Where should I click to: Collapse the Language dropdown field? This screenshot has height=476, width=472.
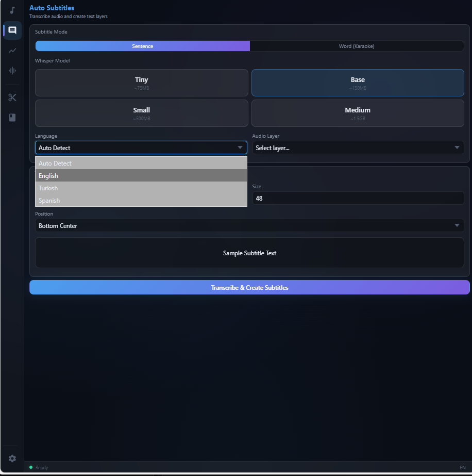(x=141, y=147)
